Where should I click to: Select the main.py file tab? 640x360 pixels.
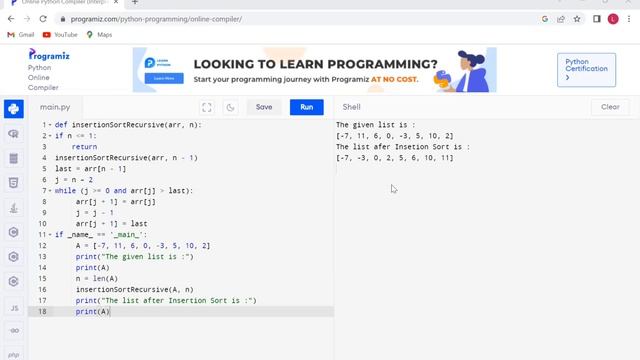(x=55, y=107)
